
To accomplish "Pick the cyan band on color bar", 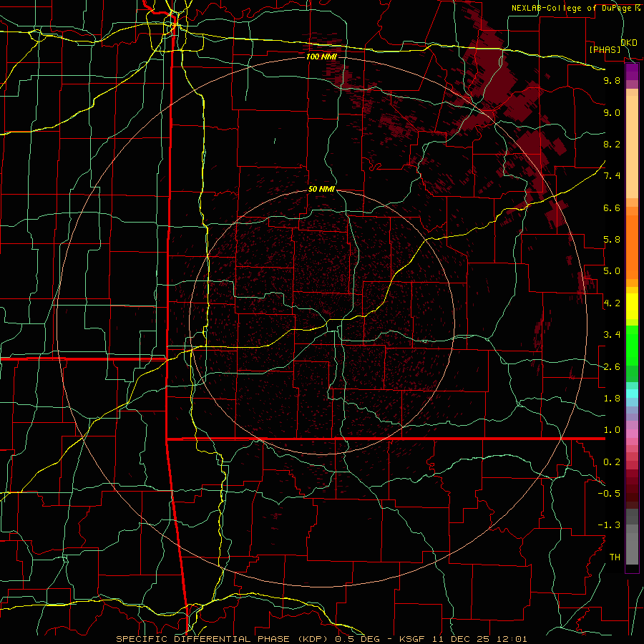I will tap(632, 394).
